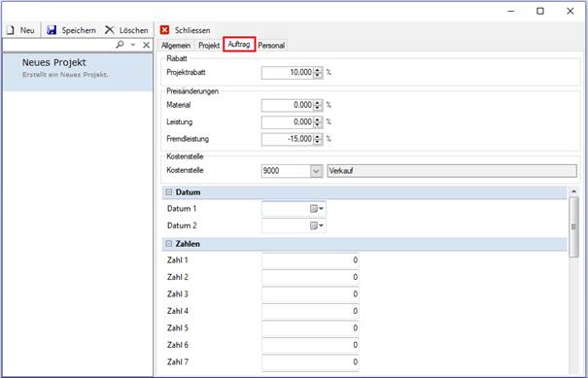The image size is (588, 378).
Task: Collapse the Datum section
Action: [169, 192]
